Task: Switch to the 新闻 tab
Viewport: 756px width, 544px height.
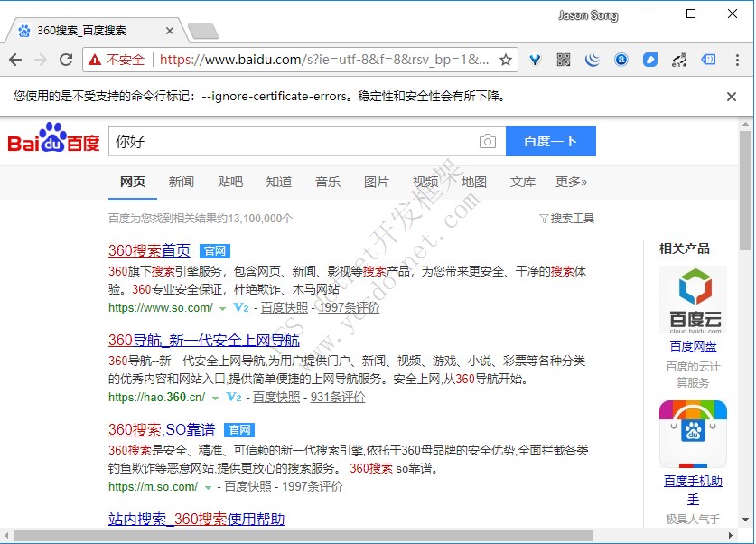Action: pyautogui.click(x=182, y=182)
